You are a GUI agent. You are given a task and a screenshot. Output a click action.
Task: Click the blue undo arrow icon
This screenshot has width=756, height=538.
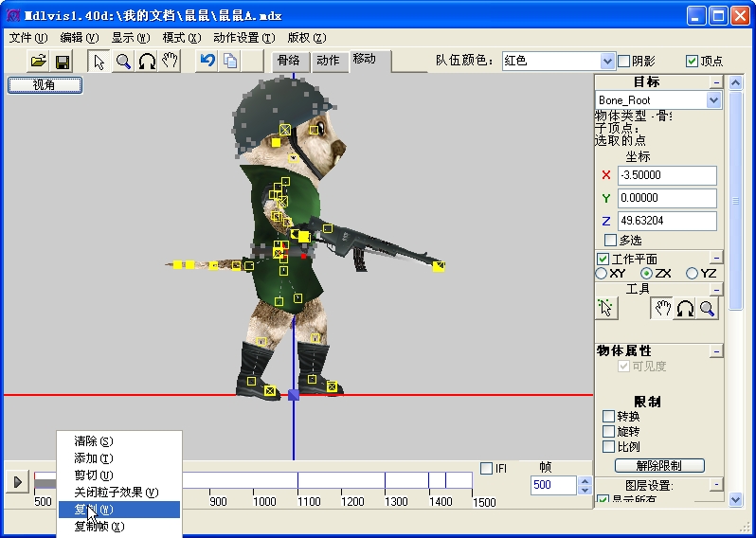point(207,62)
